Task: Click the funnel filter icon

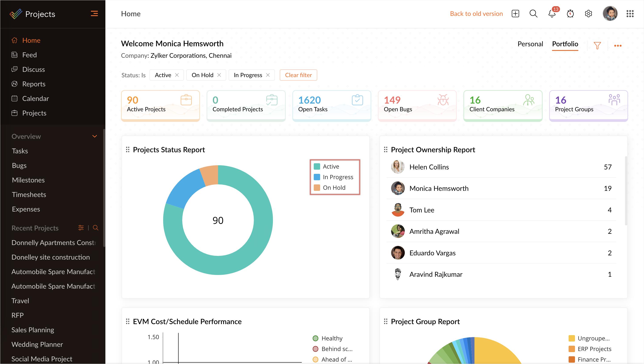Action: click(597, 45)
